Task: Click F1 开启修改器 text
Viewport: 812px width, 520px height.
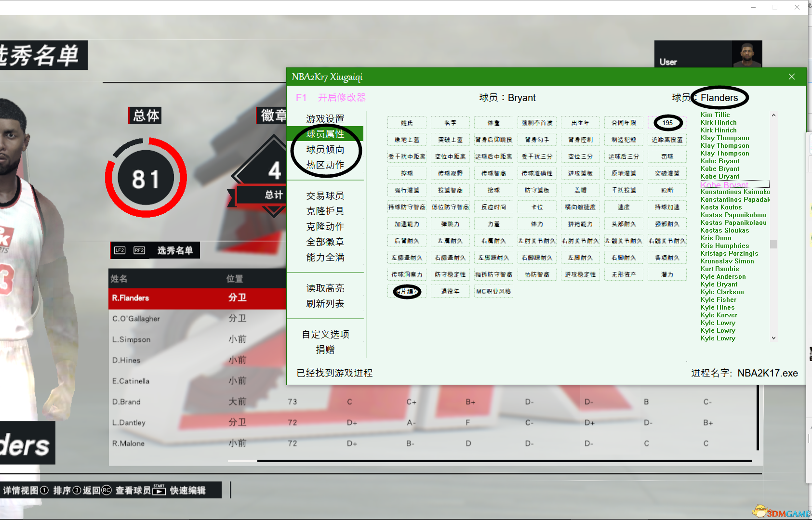Action: [331, 98]
